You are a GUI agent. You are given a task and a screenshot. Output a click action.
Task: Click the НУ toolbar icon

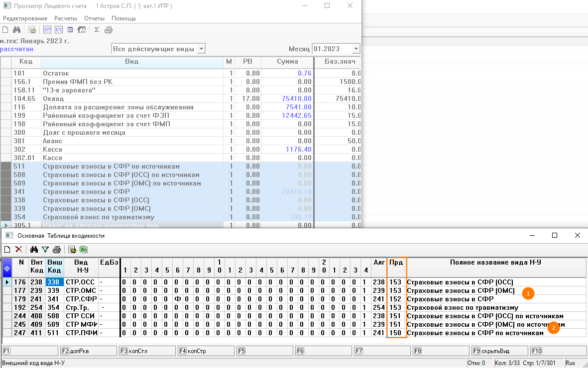click(47, 30)
